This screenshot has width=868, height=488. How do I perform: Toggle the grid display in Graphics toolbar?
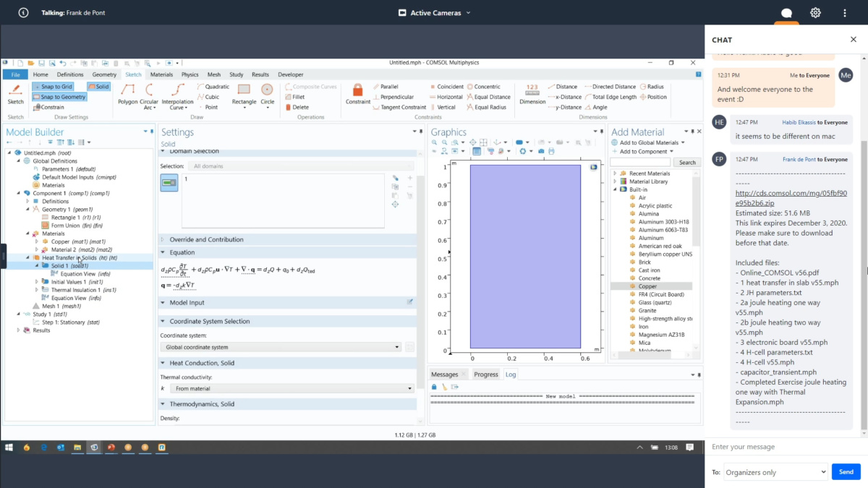coord(477,151)
